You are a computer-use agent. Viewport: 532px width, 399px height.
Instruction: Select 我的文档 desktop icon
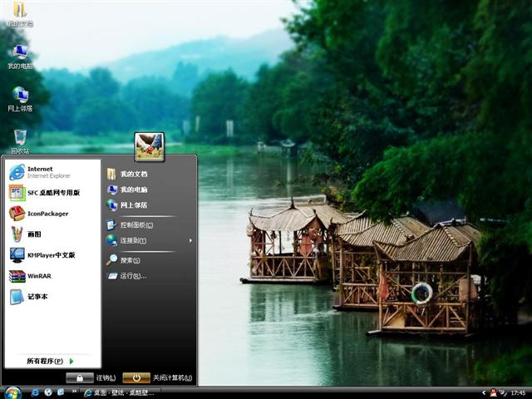(x=20, y=13)
